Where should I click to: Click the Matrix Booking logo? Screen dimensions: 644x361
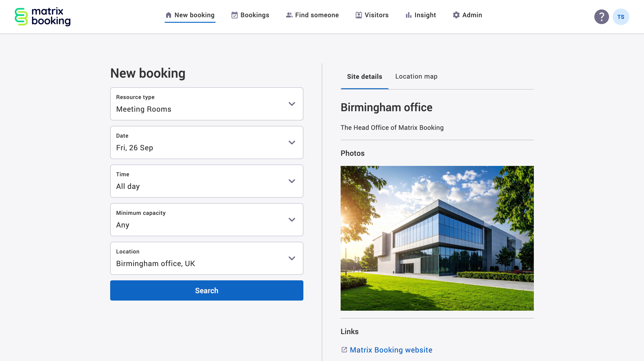coord(42,16)
